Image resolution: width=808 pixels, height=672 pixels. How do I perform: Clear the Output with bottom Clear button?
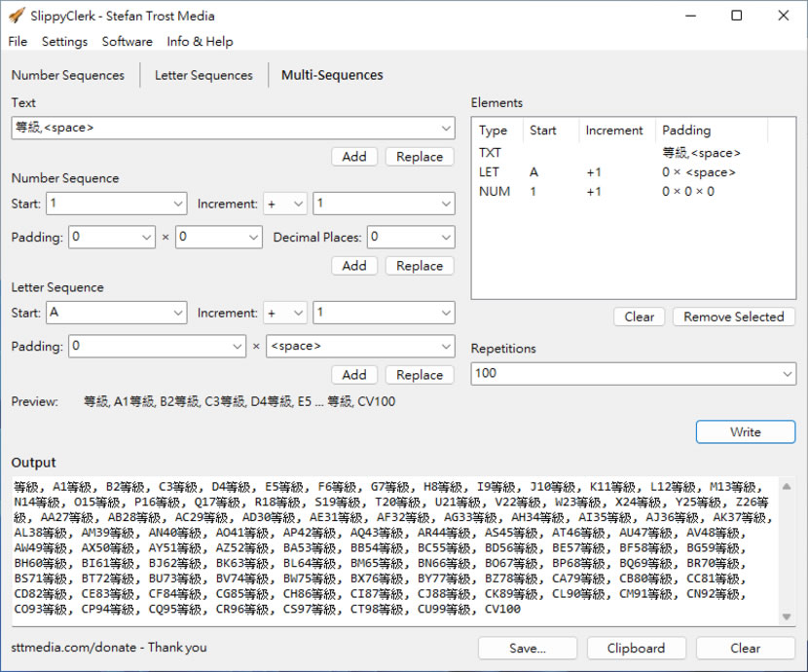745,649
